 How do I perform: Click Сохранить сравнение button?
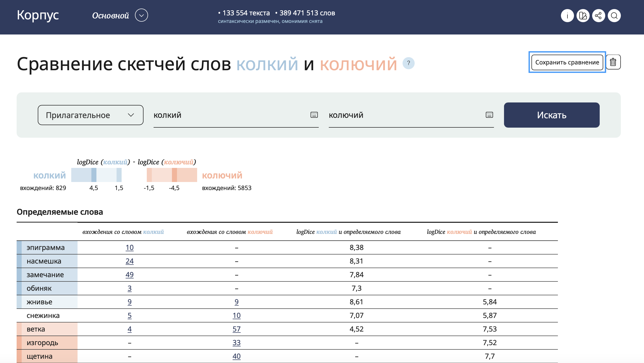tap(567, 62)
